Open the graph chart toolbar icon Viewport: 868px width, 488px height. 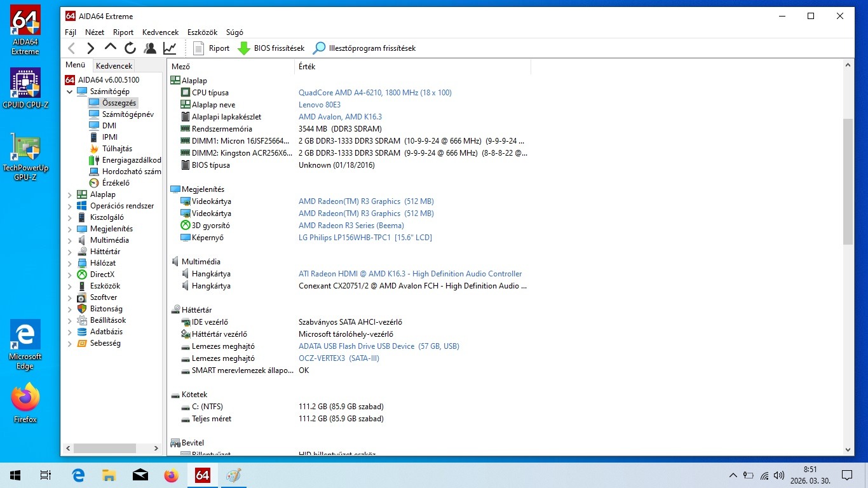[170, 48]
